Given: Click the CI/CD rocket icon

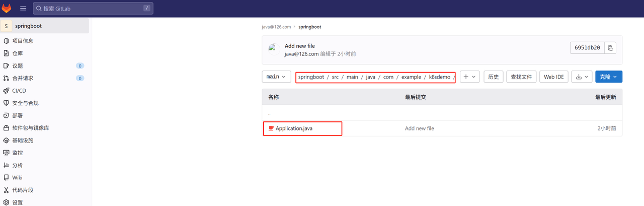Looking at the screenshot, I should (7, 91).
